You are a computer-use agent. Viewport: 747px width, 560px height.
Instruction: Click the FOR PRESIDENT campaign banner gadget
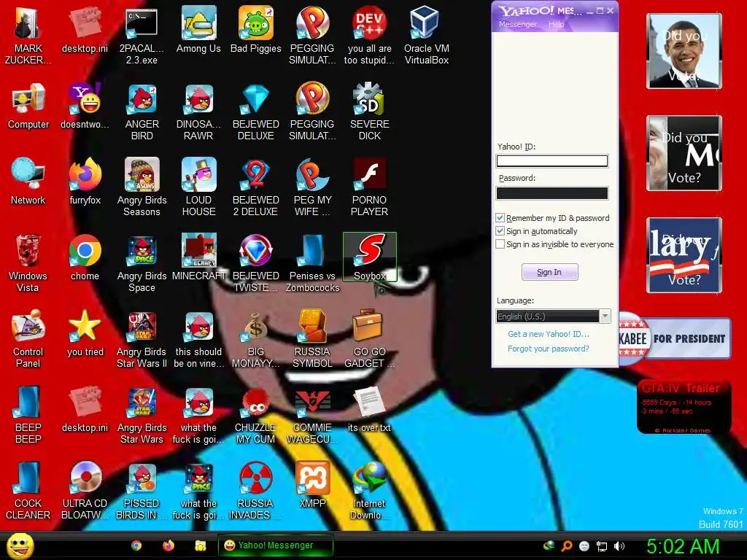tap(675, 338)
